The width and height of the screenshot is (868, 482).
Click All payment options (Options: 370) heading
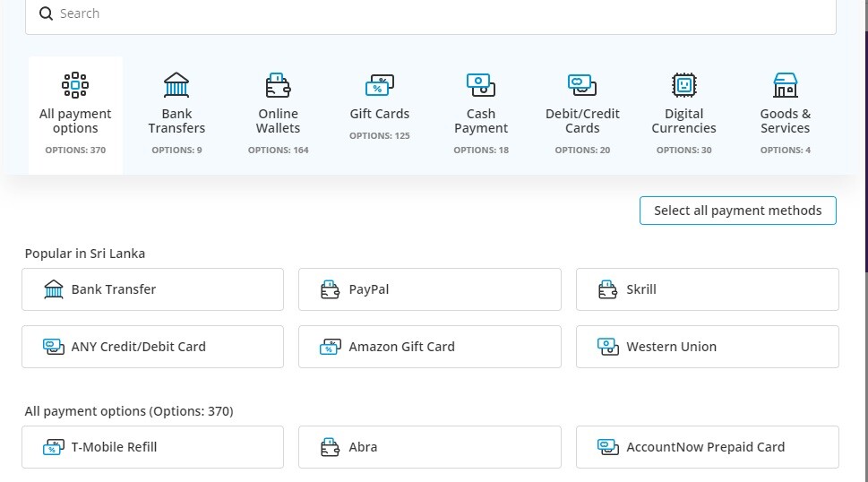tap(129, 411)
